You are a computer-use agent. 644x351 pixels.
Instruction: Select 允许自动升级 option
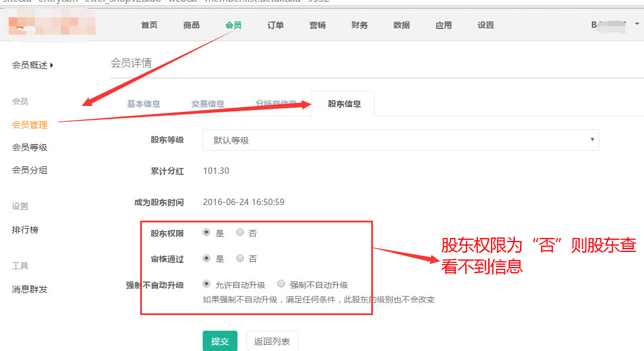(x=207, y=284)
